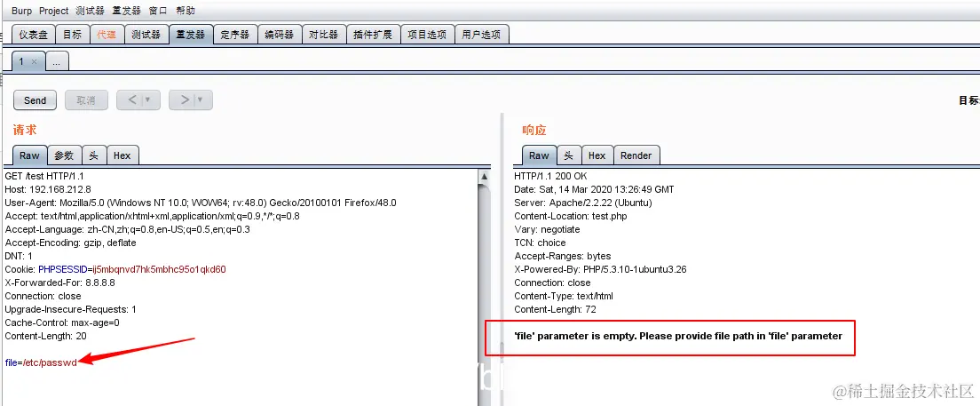Open the 重发器 menu in menu bar
980x406 pixels.
tap(128, 11)
